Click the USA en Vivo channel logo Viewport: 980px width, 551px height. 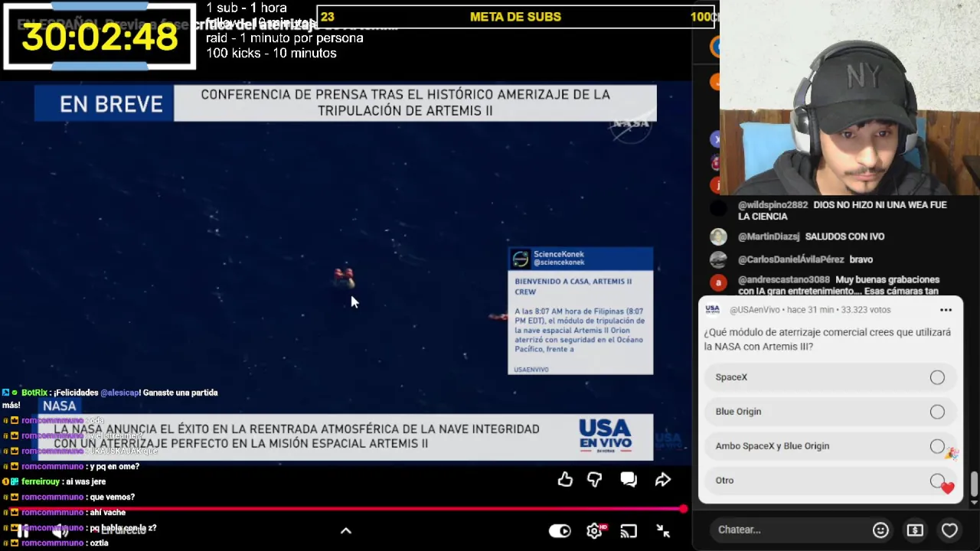[605, 435]
